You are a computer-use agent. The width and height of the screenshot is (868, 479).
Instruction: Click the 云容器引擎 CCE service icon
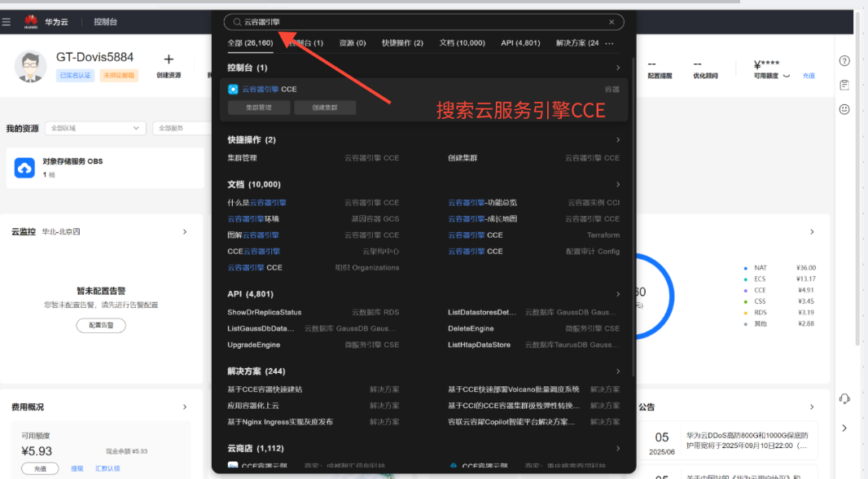click(x=233, y=89)
